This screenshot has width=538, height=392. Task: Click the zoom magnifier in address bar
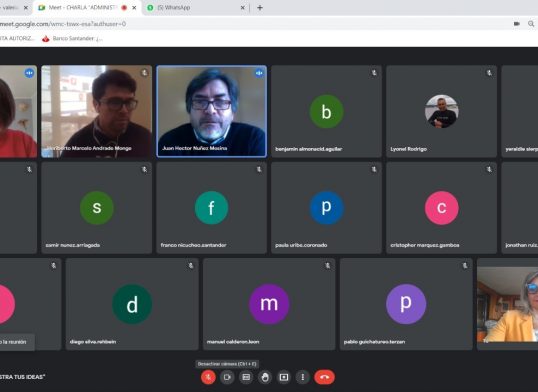point(531,24)
